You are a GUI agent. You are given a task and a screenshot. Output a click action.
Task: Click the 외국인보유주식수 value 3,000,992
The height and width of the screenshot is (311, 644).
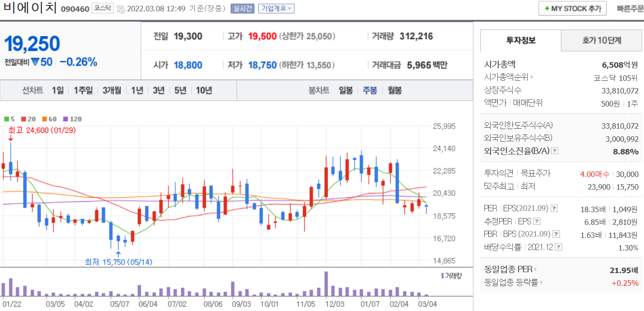tap(622, 139)
